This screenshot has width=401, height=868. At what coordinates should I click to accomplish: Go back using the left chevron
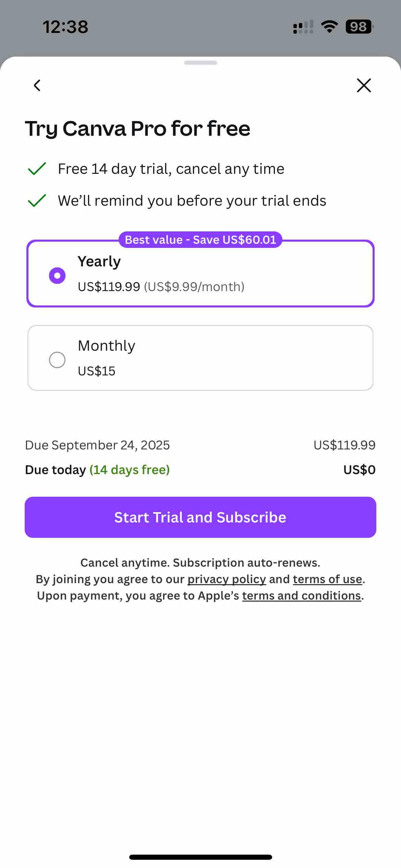point(37,85)
